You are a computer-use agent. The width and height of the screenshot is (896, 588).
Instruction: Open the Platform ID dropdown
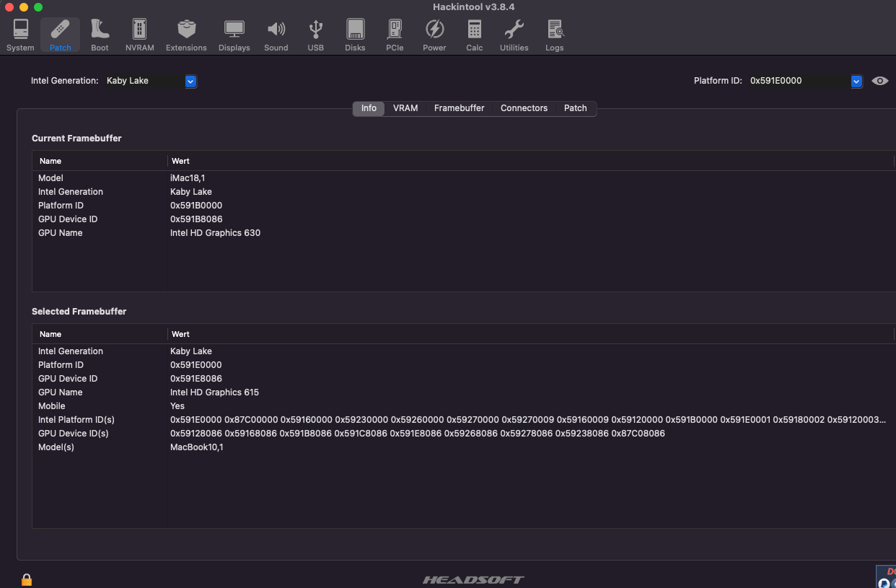click(x=856, y=82)
